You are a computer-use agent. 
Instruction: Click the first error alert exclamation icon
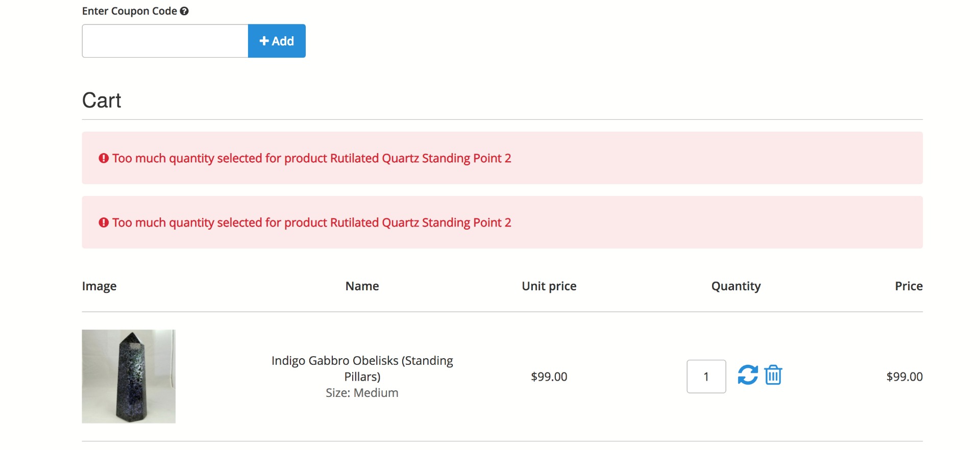tap(104, 158)
